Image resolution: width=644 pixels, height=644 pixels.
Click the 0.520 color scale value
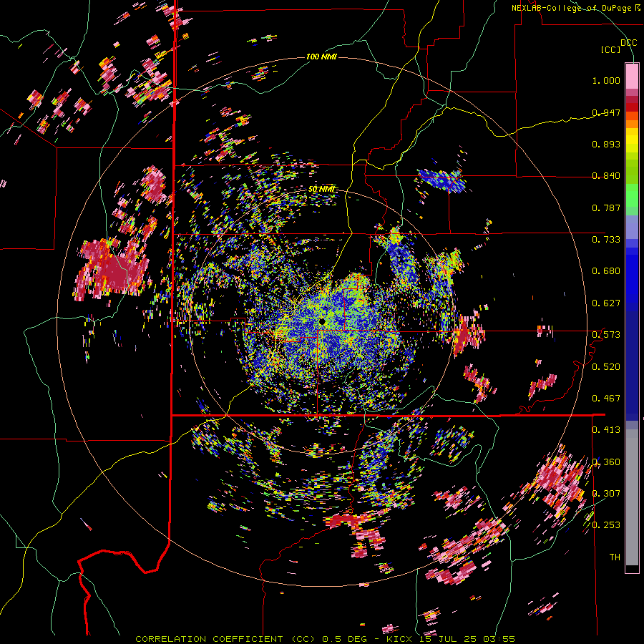coord(606,367)
